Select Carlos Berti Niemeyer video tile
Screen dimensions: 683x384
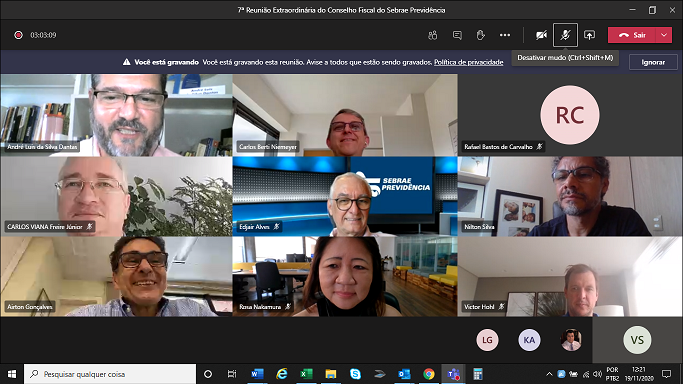click(x=345, y=115)
